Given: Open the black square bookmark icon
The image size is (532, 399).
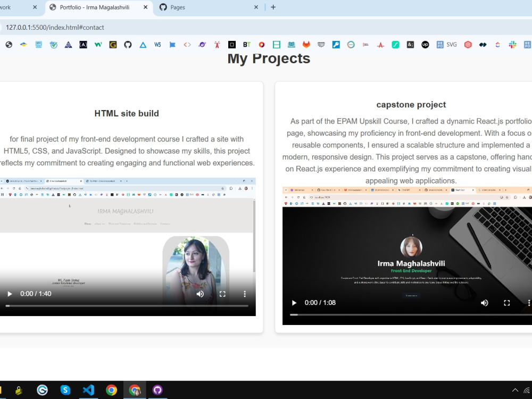Looking at the screenshot, I should click(x=232, y=45).
